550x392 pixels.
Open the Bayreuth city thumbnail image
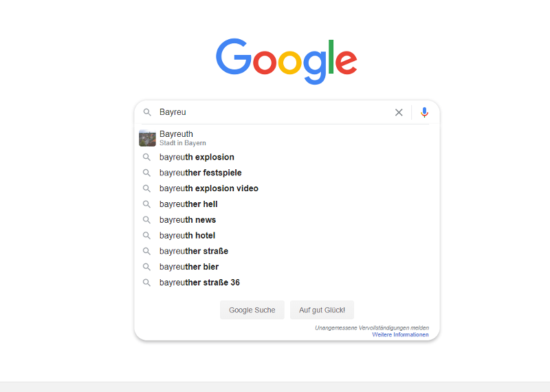click(147, 138)
